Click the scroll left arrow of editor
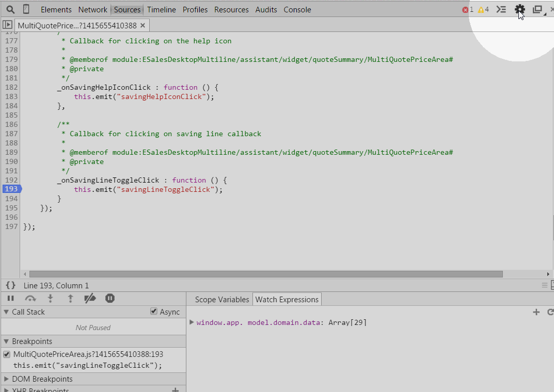The height and width of the screenshot is (392, 554). [25, 274]
